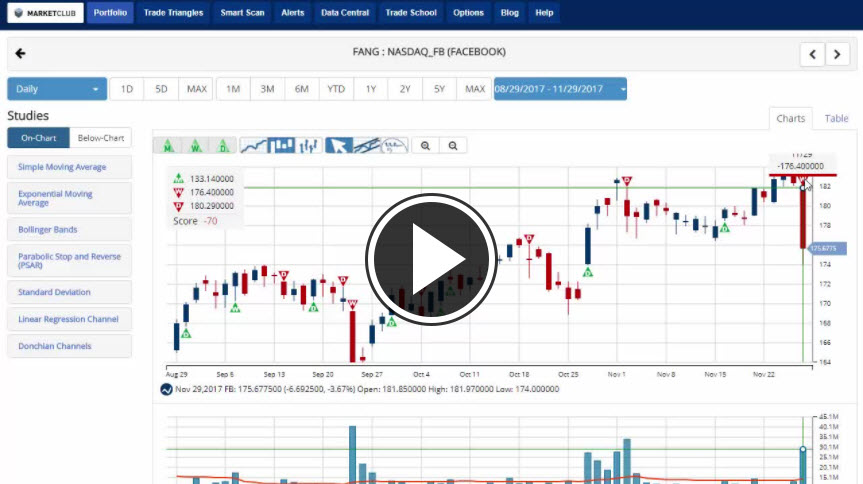Go back using the left arrow icon
This screenshot has width=863, height=484.
click(x=20, y=53)
